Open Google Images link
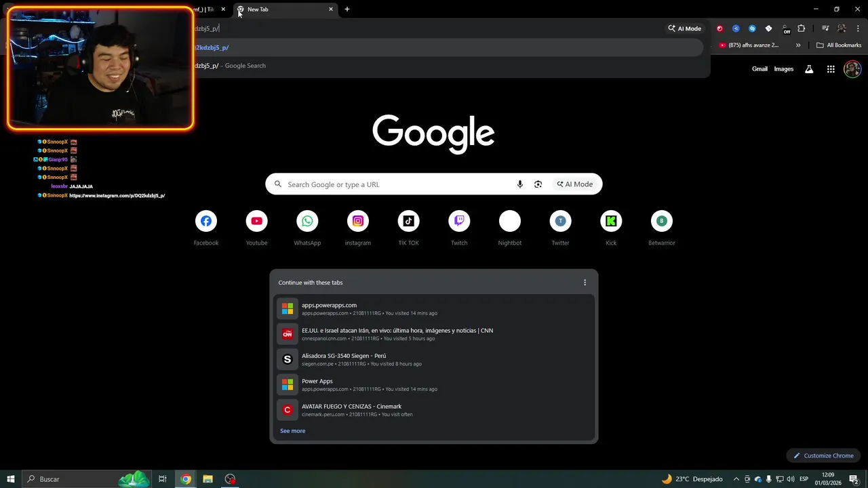868x488 pixels. click(784, 69)
